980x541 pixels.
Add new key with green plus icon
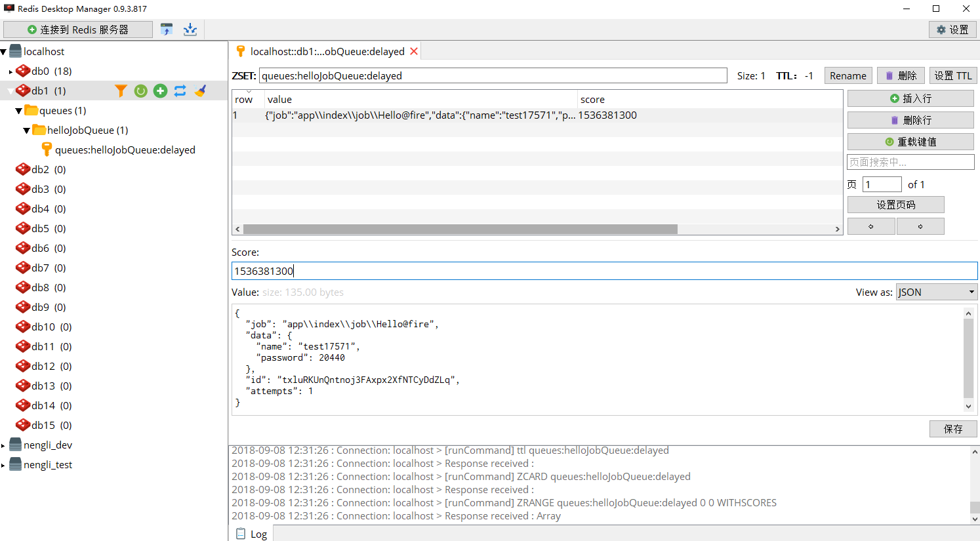[160, 90]
